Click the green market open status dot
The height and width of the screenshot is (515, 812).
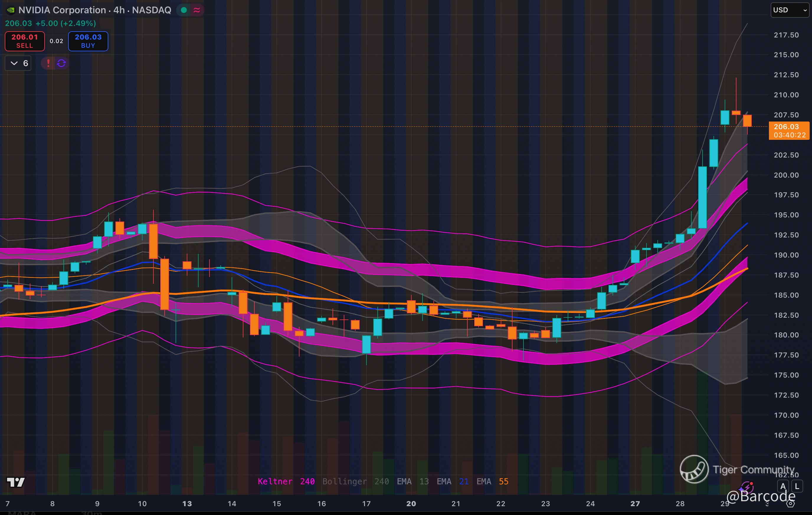[184, 10]
